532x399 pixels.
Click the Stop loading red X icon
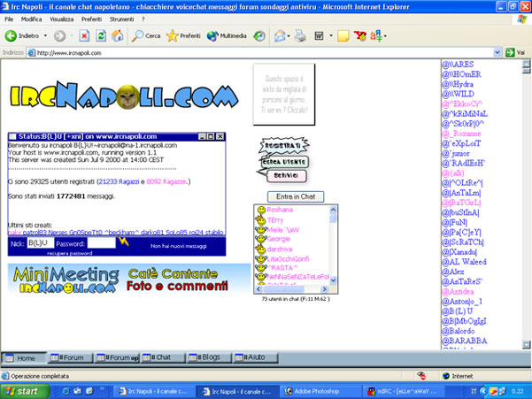[84, 35]
